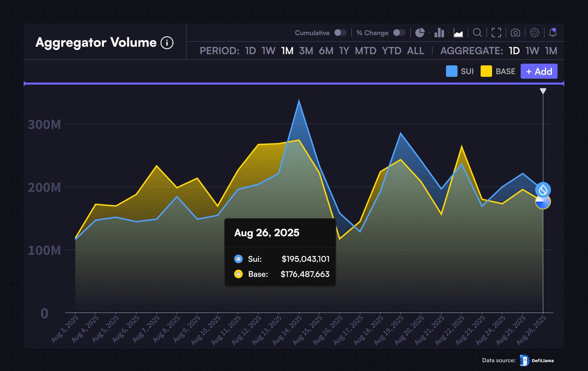Click the 100M y-axis label

tap(44, 251)
